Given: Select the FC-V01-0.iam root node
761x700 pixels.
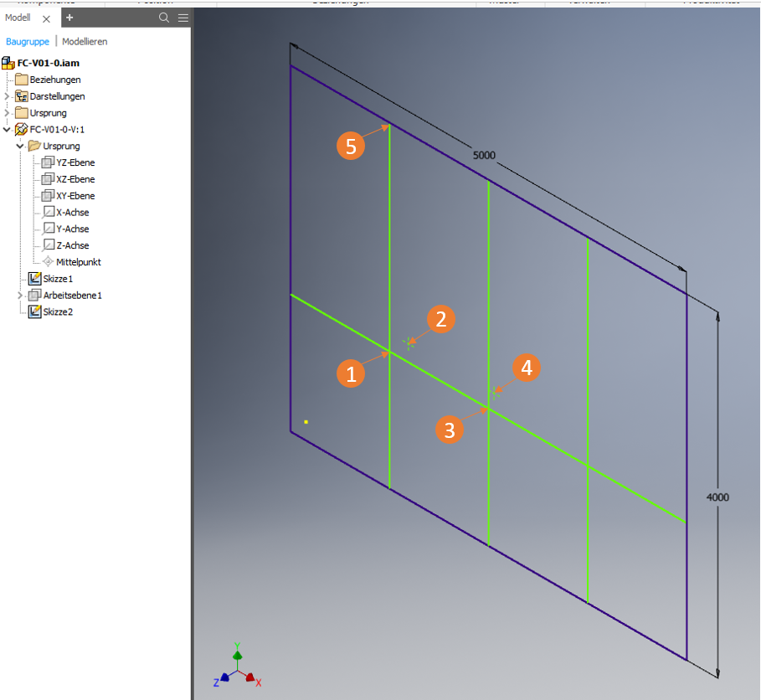Looking at the screenshot, I should [x=48, y=63].
